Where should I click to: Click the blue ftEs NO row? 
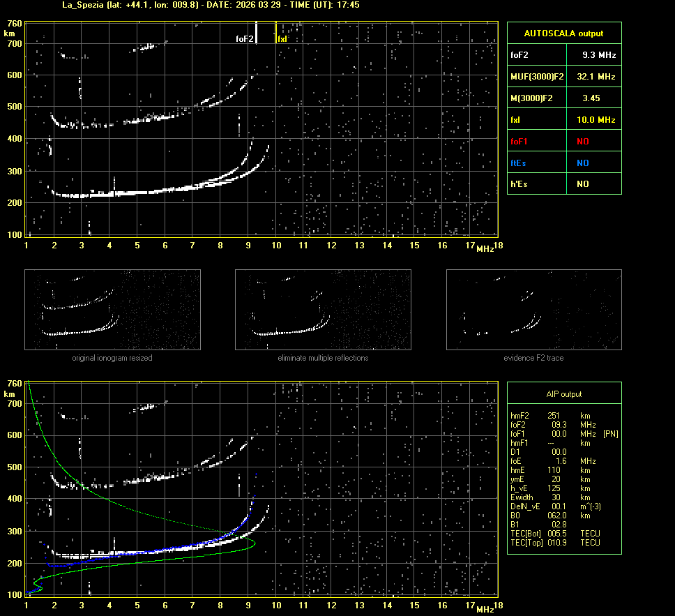click(x=563, y=163)
